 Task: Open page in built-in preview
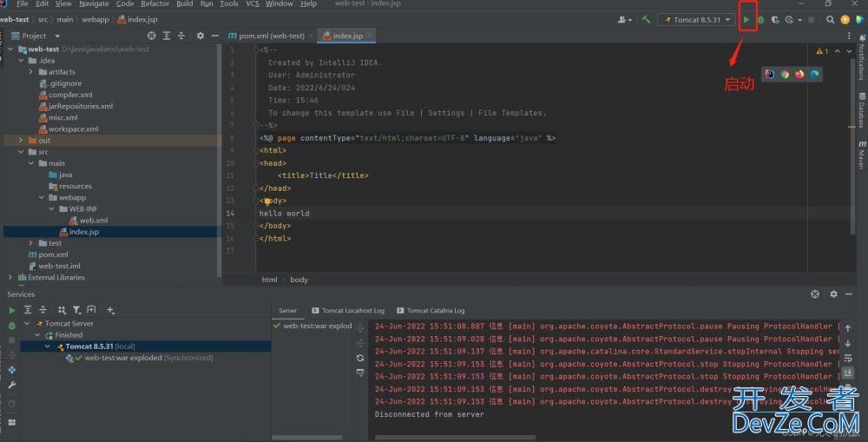tap(770, 74)
